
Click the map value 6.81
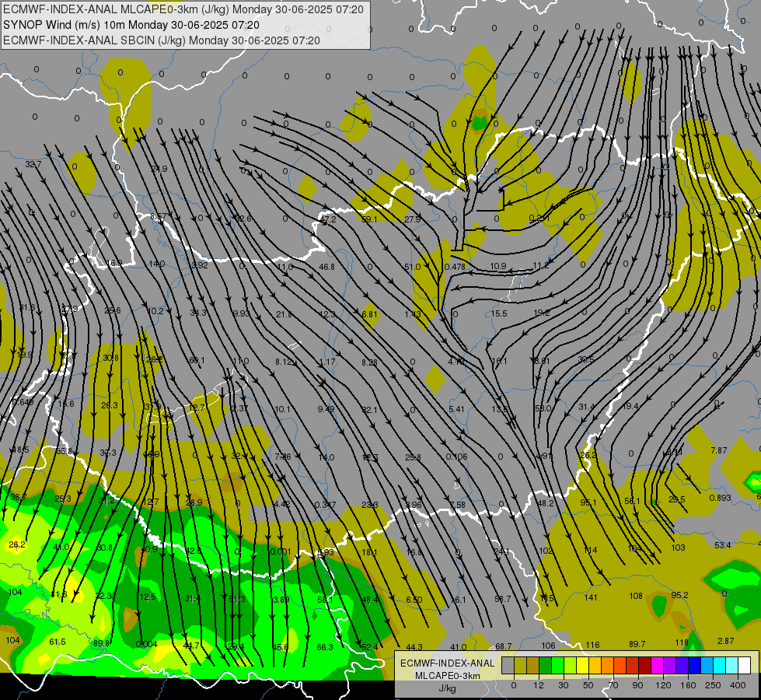[369, 314]
